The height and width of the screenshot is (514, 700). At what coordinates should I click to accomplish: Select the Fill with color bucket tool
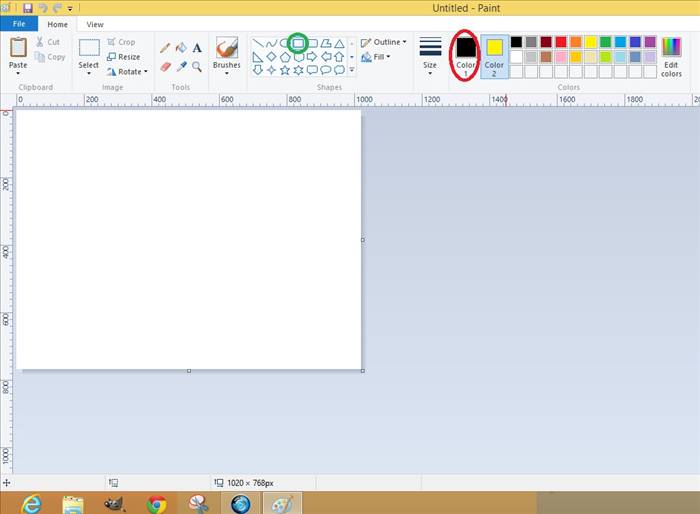point(181,48)
